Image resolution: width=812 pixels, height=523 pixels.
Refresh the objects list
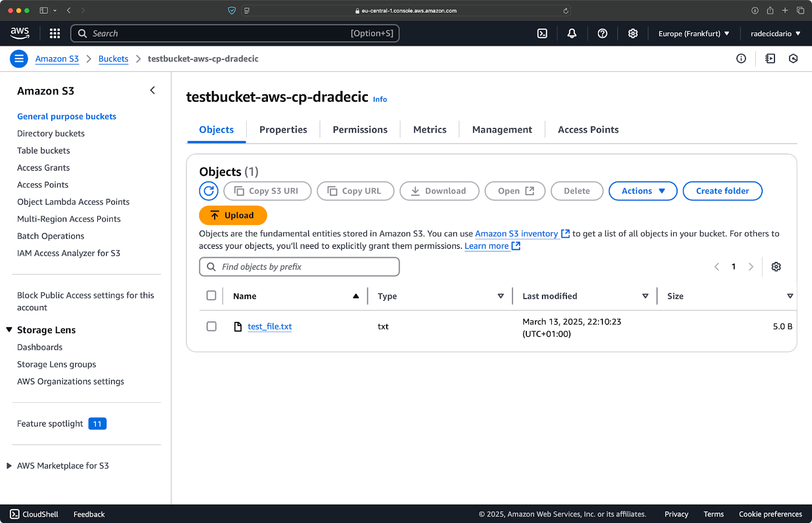click(x=209, y=191)
